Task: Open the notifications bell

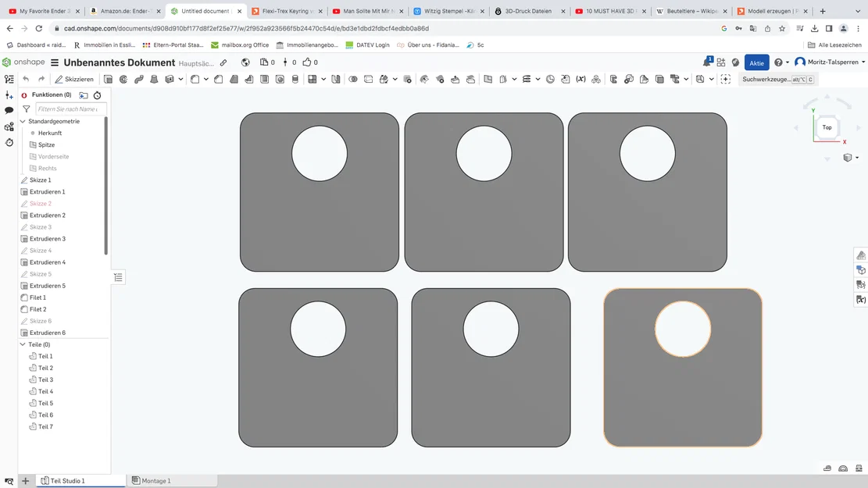Action: point(707,62)
